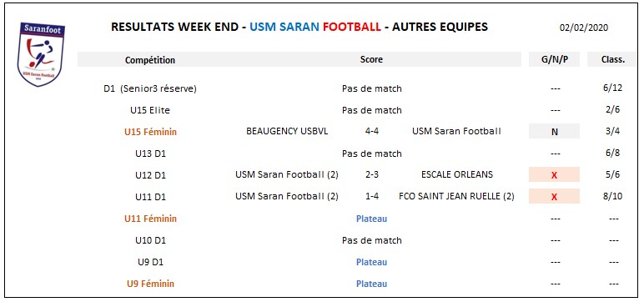Click the Saranfoot club logo
Viewport: 644px width, 302px height.
[41, 54]
